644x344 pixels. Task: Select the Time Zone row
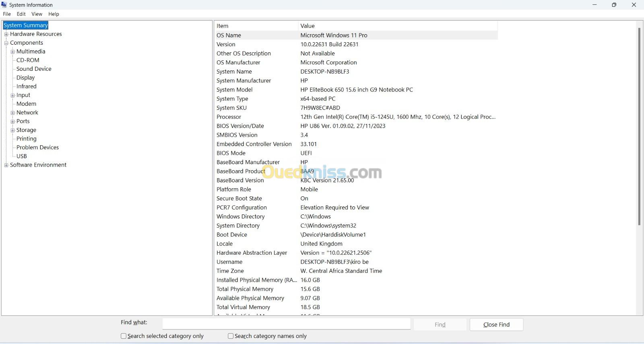[356, 271]
